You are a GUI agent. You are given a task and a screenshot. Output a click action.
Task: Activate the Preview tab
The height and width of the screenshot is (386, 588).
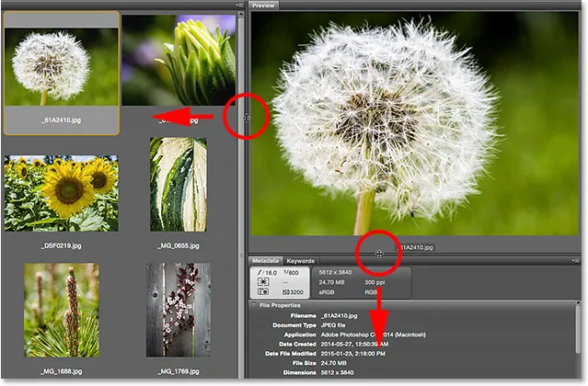(x=264, y=5)
